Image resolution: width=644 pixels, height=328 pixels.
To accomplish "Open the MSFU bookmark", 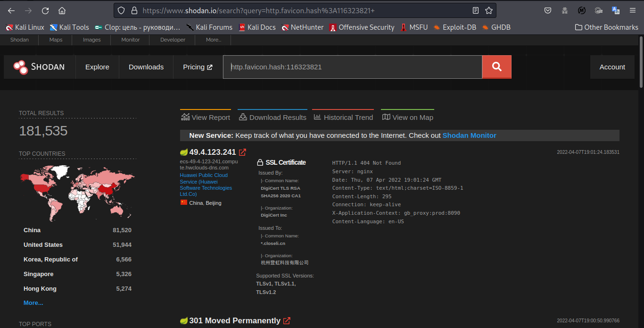I will [414, 27].
